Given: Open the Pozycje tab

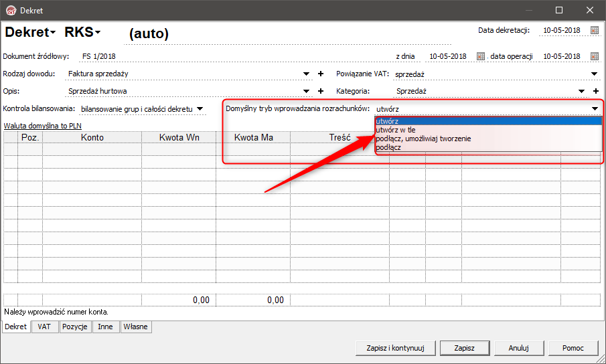Looking at the screenshot, I should pyautogui.click(x=75, y=327).
